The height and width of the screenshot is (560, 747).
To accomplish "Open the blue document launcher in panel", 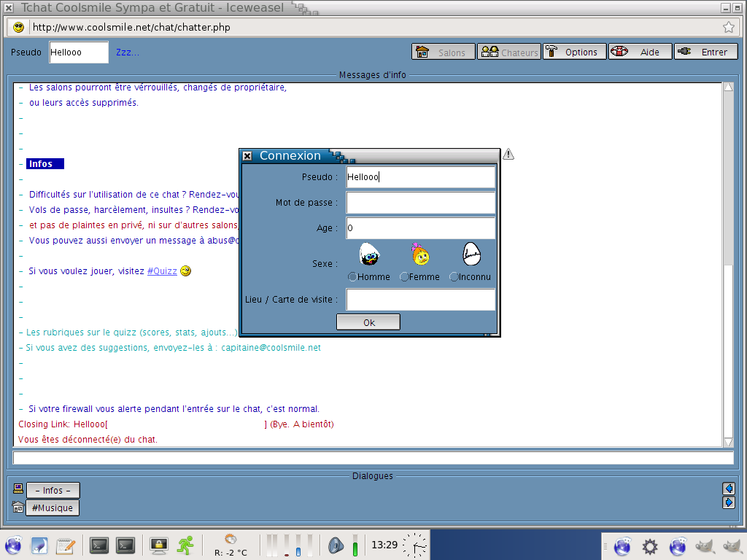I will [x=39, y=545].
